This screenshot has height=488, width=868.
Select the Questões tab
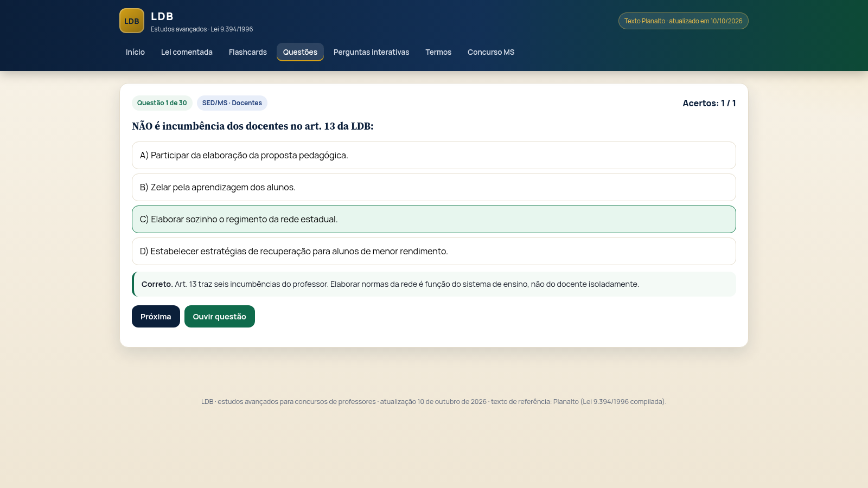300,52
